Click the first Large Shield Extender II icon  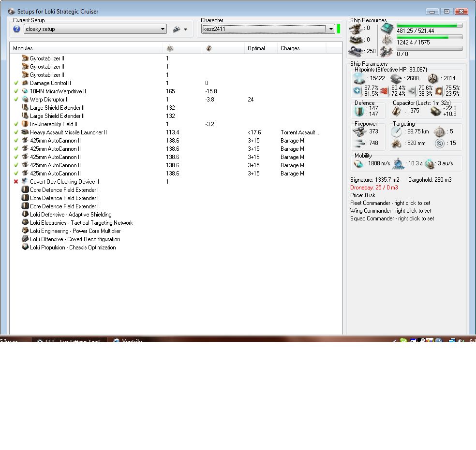[x=25, y=107]
